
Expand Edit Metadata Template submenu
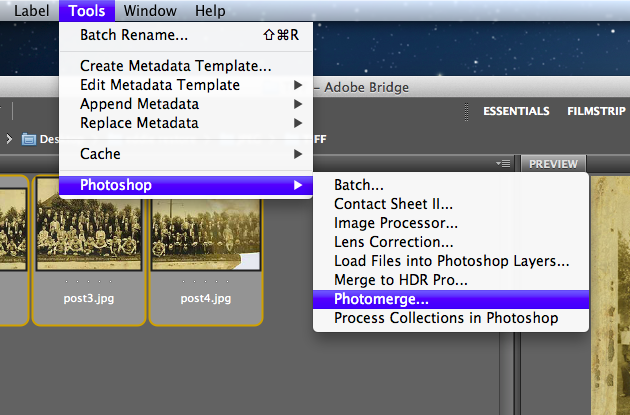[x=186, y=85]
